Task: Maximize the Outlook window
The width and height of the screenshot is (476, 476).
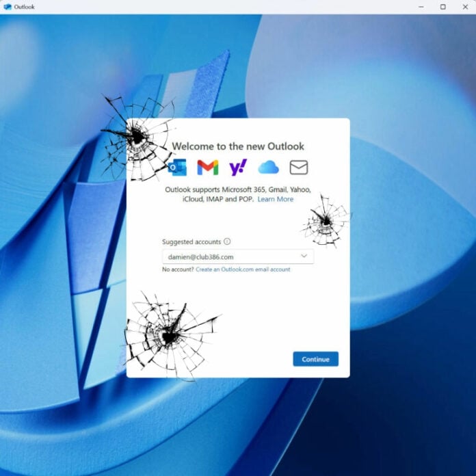Action: click(x=443, y=7)
